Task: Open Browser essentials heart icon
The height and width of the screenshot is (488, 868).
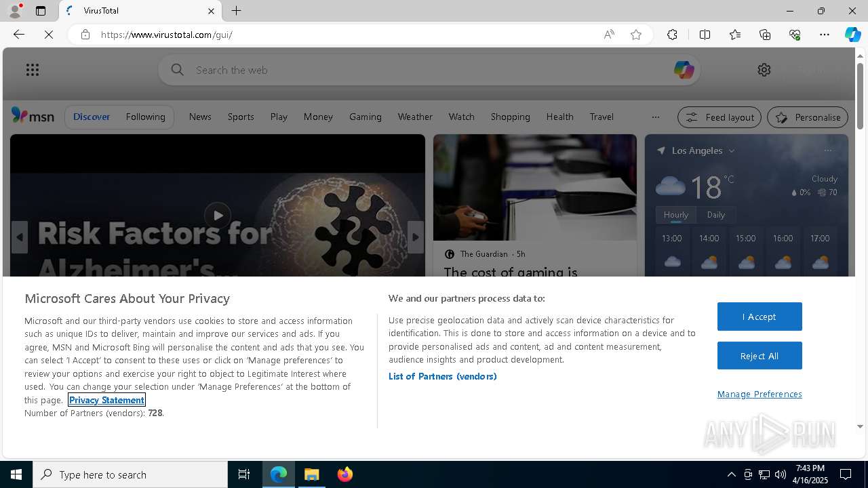Action: tap(795, 35)
